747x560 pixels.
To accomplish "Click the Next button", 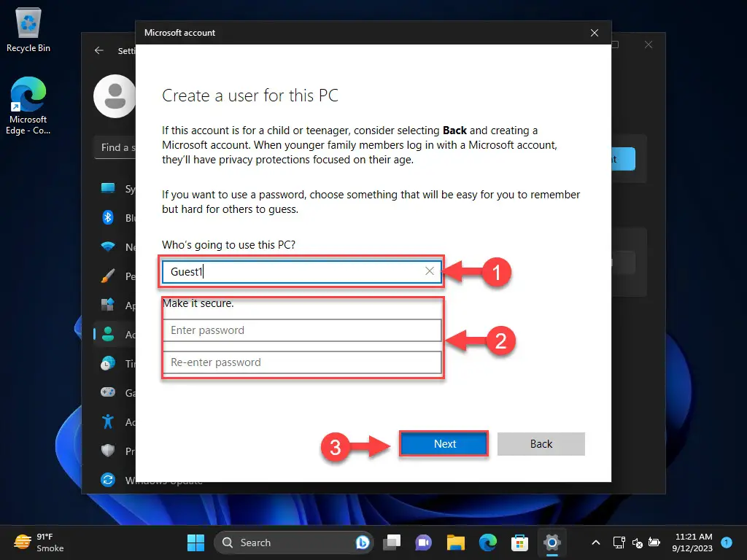I will point(444,444).
